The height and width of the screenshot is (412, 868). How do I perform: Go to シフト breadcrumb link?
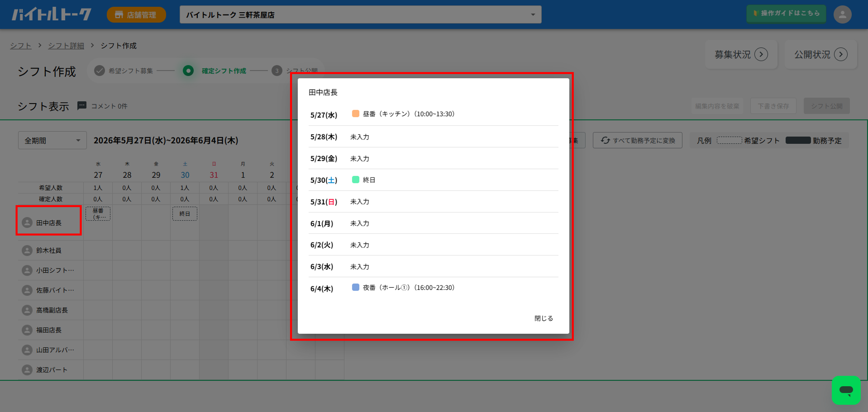pyautogui.click(x=21, y=45)
